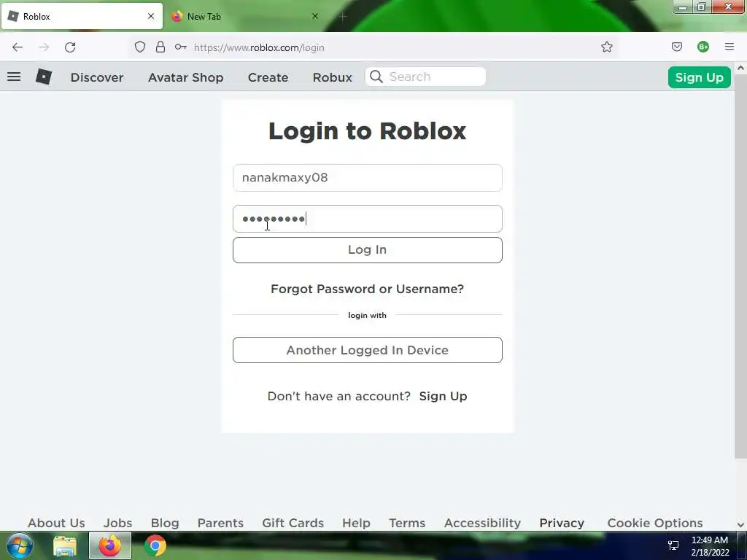
Task: Open the Privacy footer link
Action: 562,523
